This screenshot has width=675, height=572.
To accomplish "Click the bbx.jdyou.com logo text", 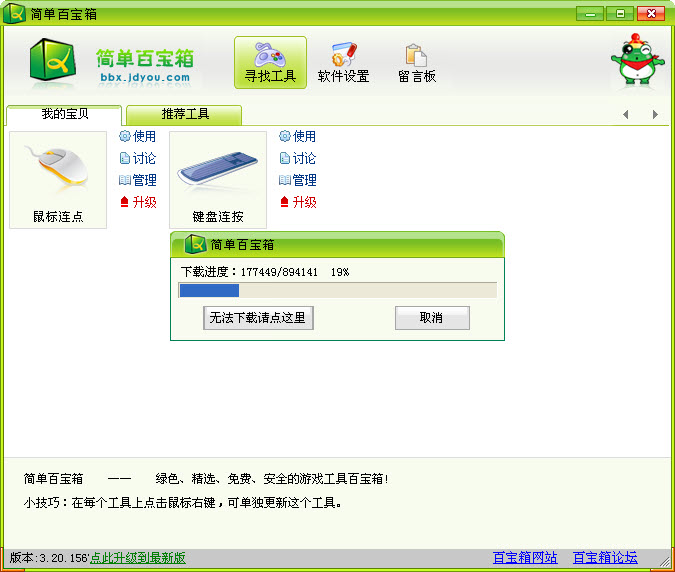I will 145,77.
